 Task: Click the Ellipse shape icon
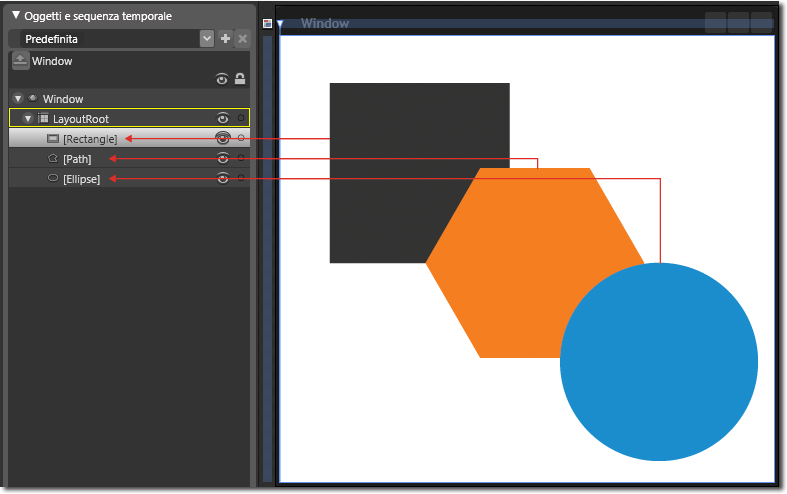[53, 178]
